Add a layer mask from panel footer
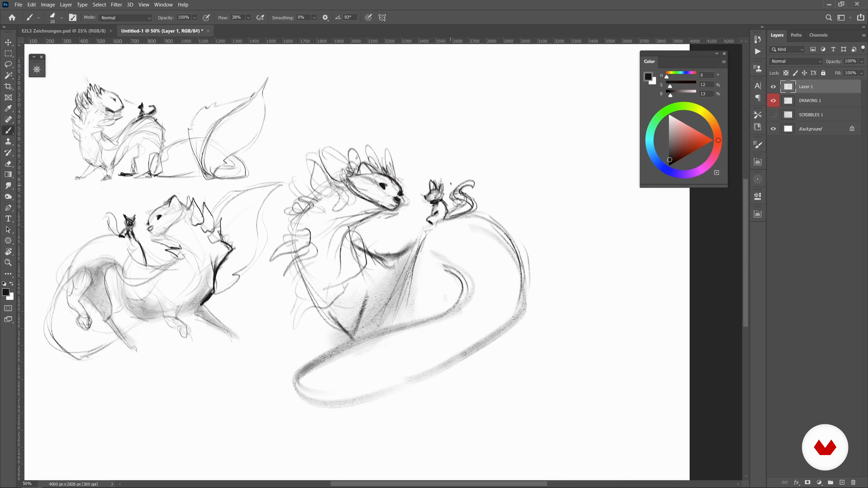This screenshot has height=488, width=868. point(808,482)
